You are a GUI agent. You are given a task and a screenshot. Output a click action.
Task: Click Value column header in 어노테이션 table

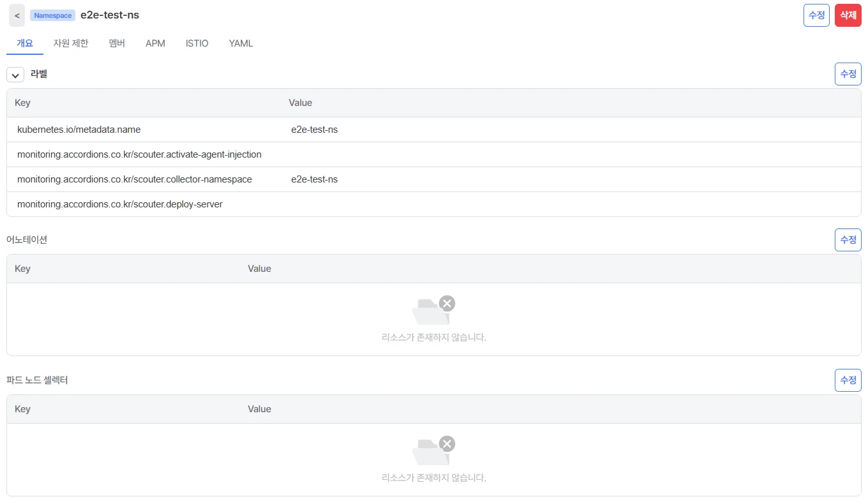tap(259, 269)
